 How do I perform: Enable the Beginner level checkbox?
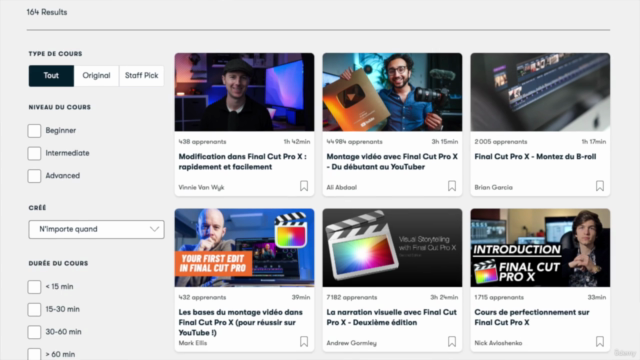(x=34, y=131)
